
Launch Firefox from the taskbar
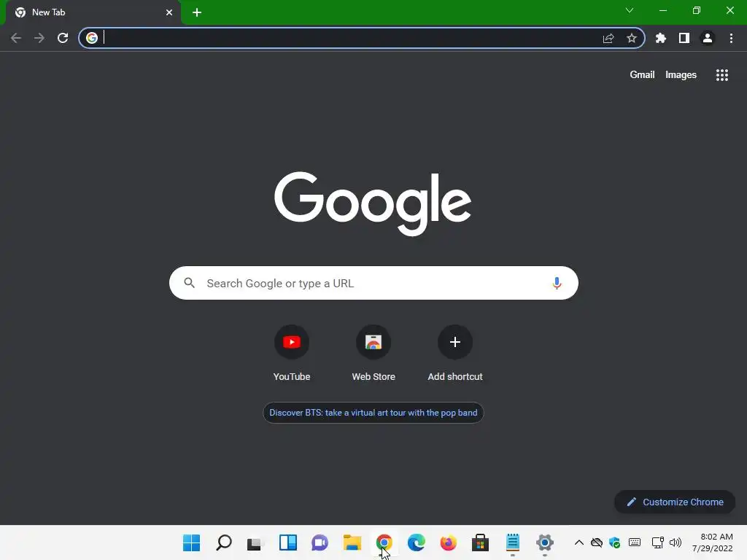click(449, 542)
